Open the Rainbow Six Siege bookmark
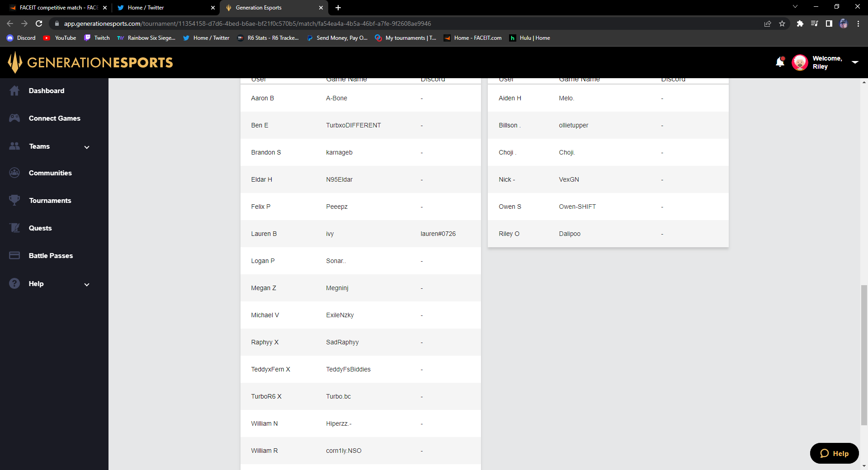The image size is (868, 470). click(146, 38)
